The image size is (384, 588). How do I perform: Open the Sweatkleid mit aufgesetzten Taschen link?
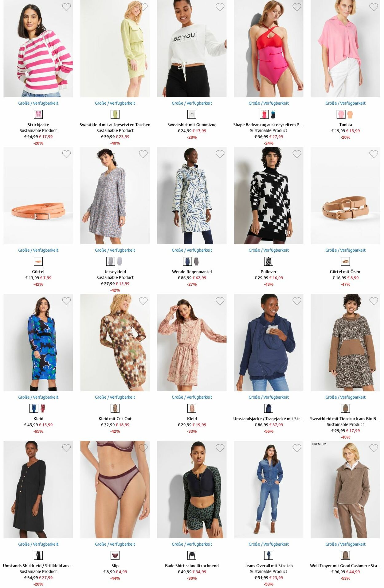[115, 125]
